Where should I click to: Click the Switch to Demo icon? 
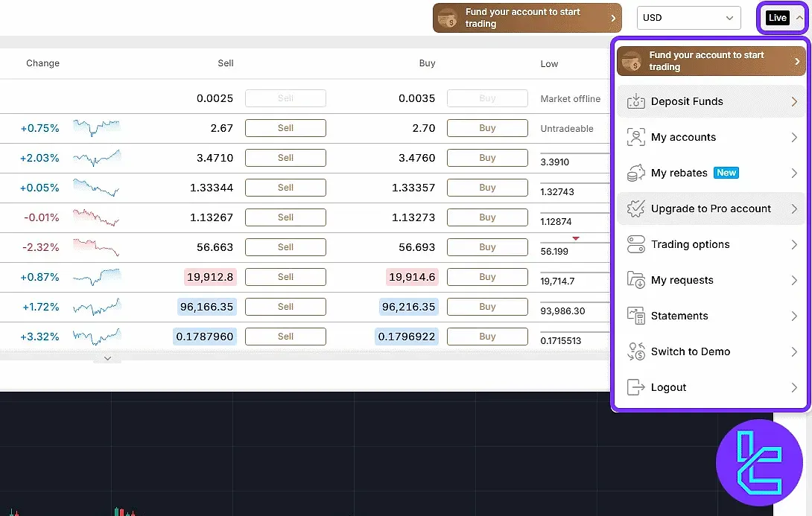point(635,352)
